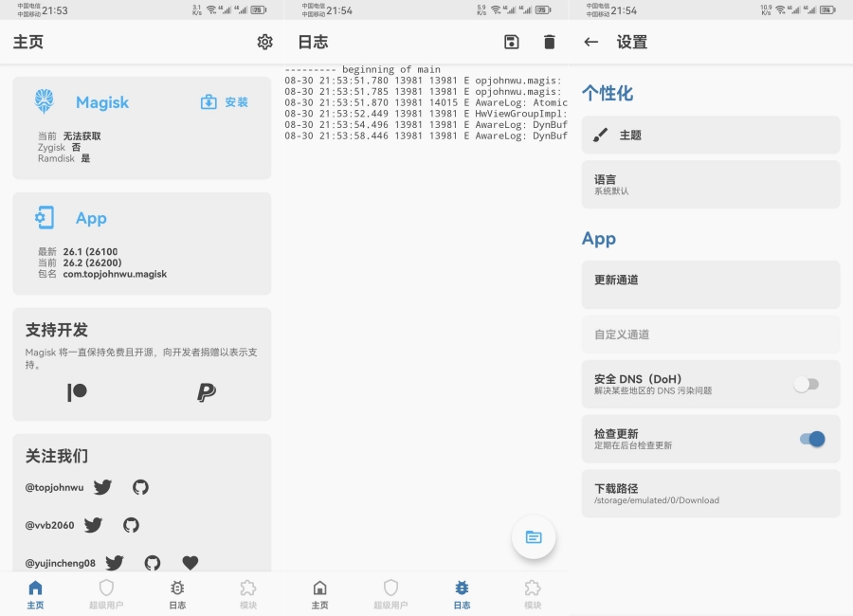
Task: Save the log with the floppy disk icon
Action: point(512,42)
